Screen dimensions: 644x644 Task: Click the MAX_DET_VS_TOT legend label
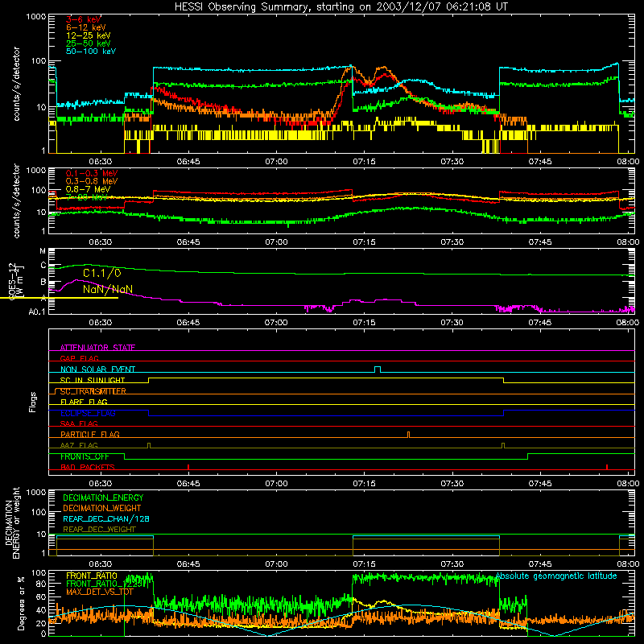100,592
